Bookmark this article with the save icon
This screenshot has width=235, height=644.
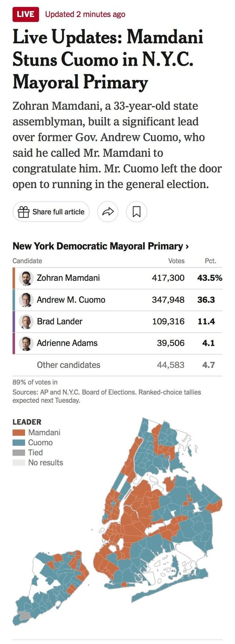point(137,212)
